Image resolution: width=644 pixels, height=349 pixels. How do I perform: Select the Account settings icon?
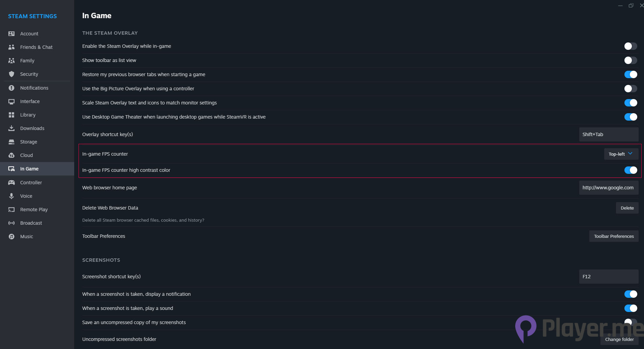point(11,34)
